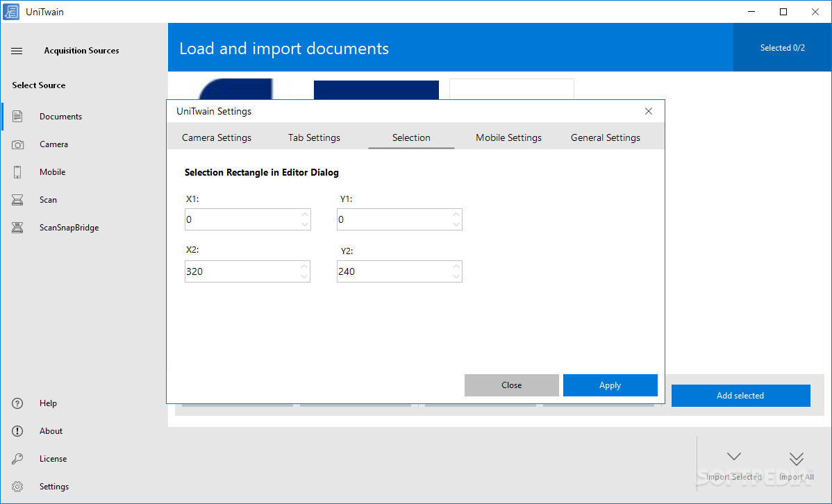Click the Import Selected chevron icon
The width and height of the screenshot is (832, 504).
click(734, 456)
